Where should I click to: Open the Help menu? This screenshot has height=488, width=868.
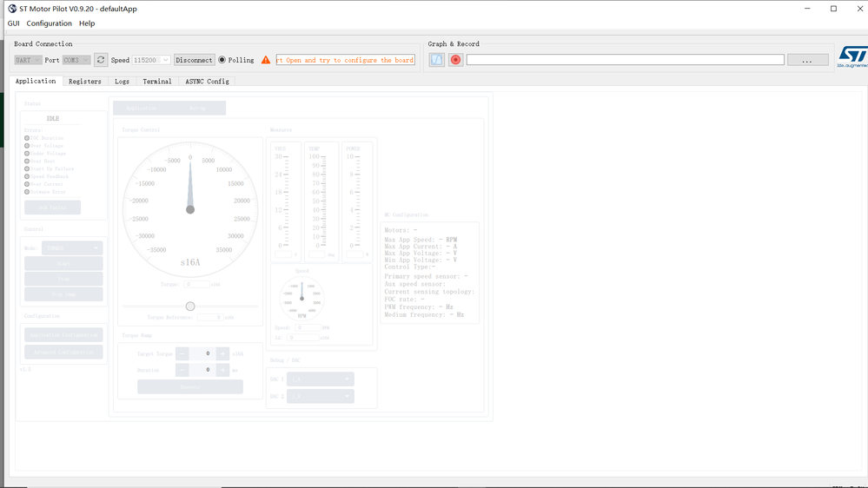[87, 23]
